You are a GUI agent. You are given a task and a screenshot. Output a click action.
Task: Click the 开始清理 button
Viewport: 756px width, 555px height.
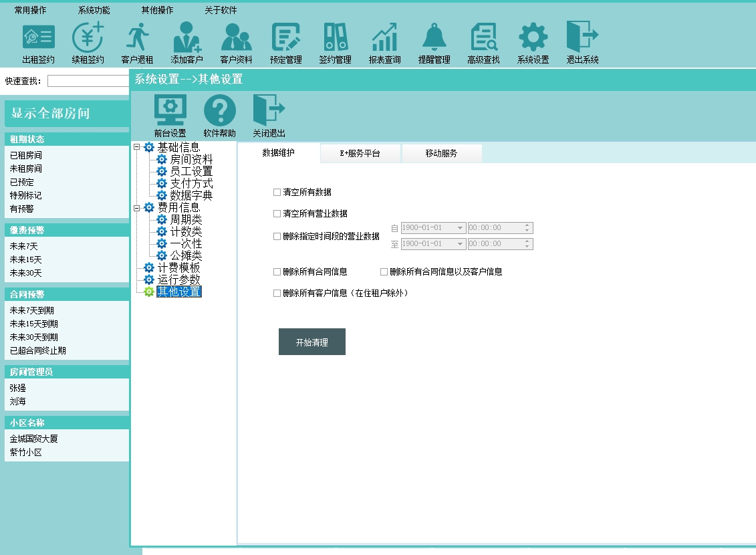311,342
